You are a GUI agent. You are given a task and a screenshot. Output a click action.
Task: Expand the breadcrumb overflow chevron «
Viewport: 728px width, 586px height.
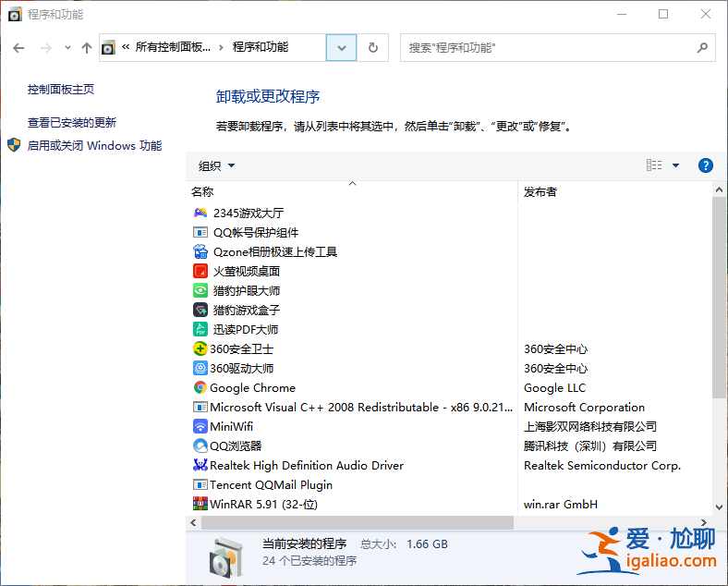(126, 47)
